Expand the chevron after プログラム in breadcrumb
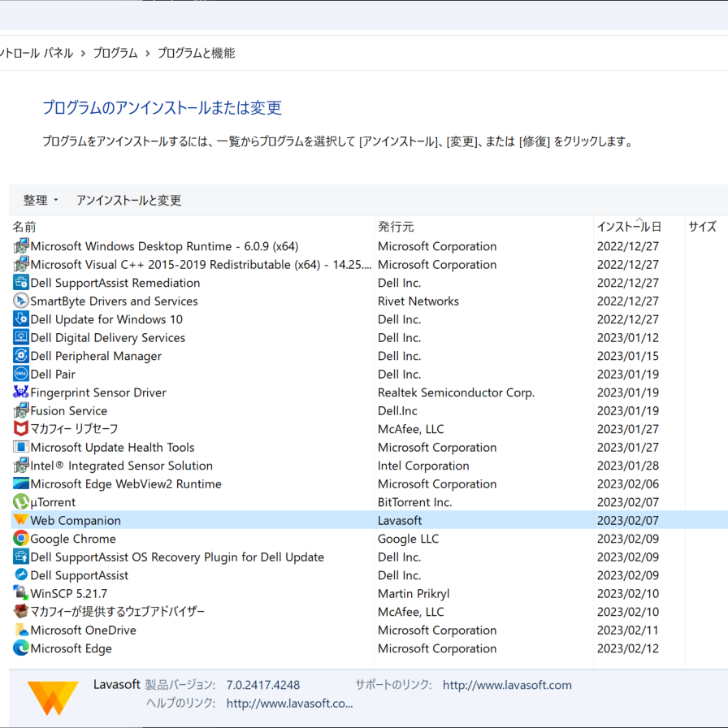Viewport: 728px width, 728px height. click(148, 54)
